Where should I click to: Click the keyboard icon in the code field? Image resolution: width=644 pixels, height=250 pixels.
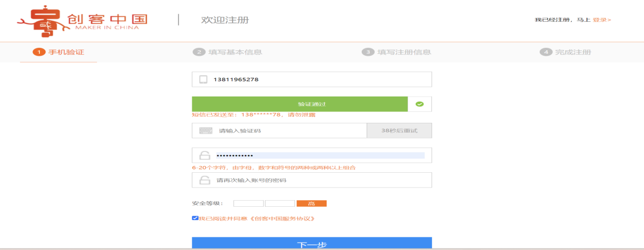coord(206,131)
